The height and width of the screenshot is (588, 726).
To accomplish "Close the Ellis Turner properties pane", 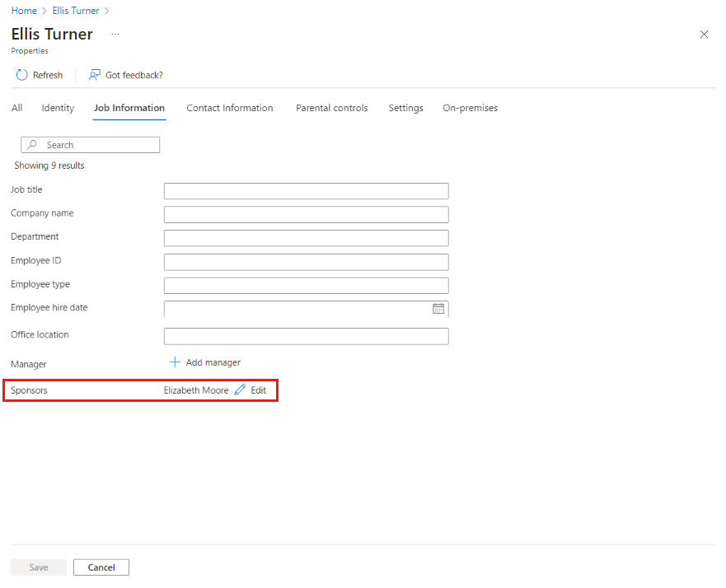I will [x=705, y=35].
